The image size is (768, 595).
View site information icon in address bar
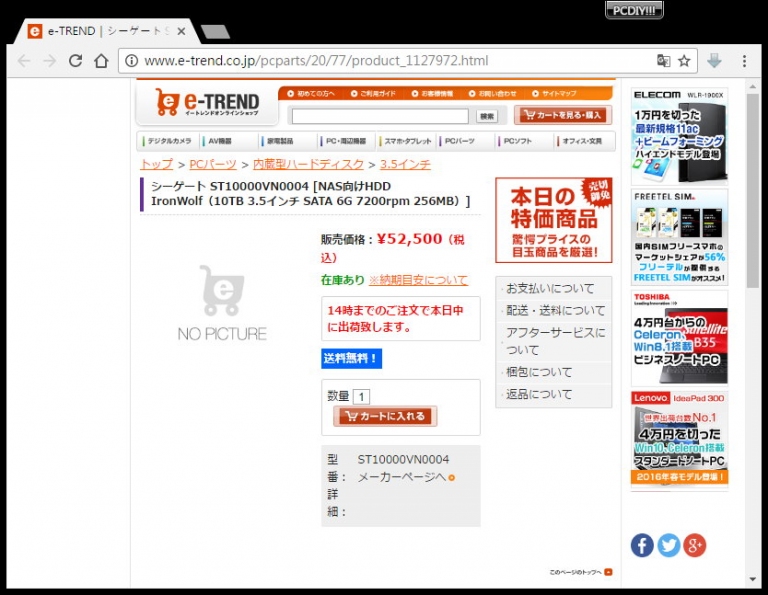coord(131,61)
